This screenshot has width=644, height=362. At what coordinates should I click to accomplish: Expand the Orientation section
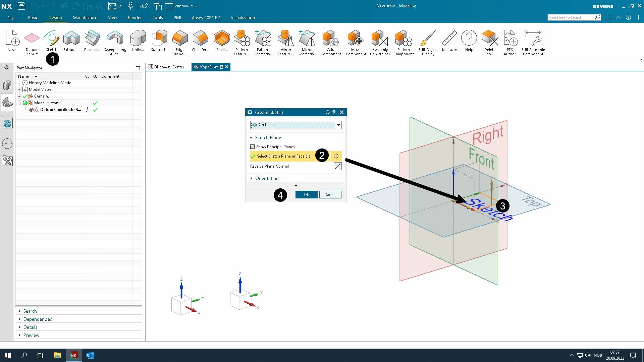click(267, 178)
